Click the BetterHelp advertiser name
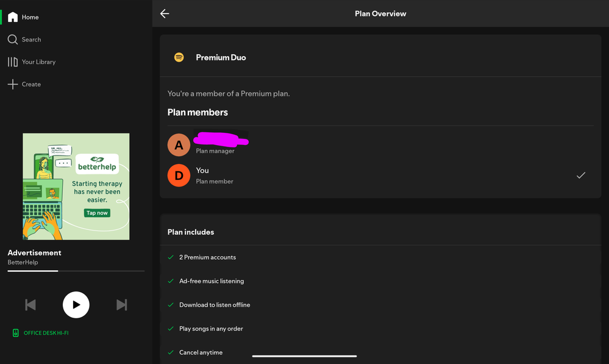Image resolution: width=609 pixels, height=364 pixels. pos(23,262)
